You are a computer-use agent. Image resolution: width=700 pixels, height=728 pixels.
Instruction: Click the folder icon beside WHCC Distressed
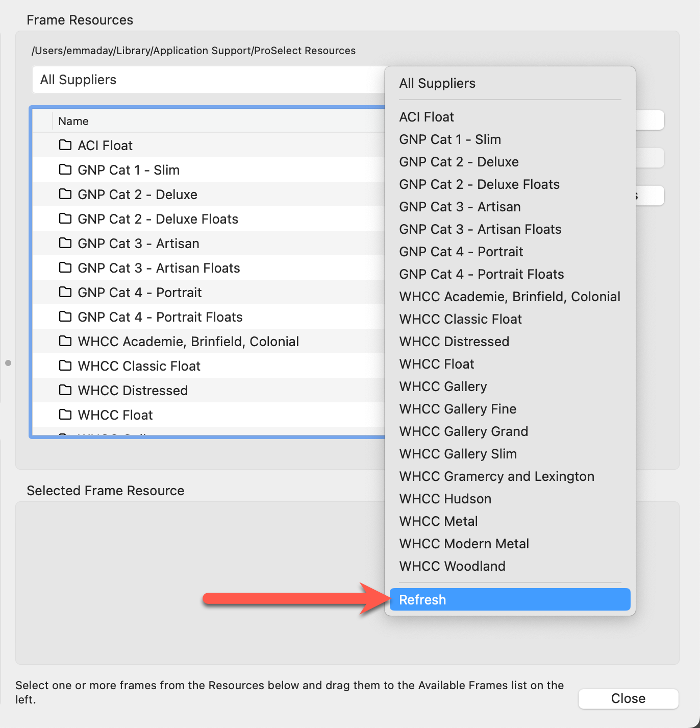[65, 390]
